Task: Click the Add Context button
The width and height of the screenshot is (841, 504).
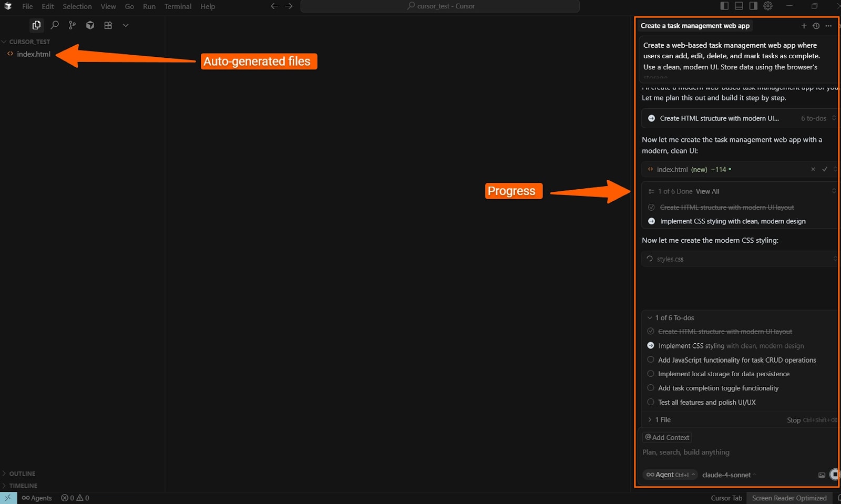Action: click(667, 437)
